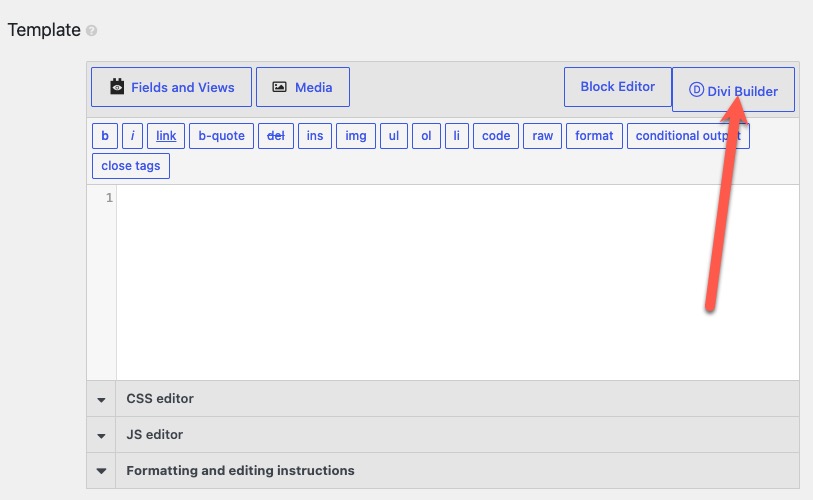Click inside the template code editor area
The image size is (813, 500).
[x=457, y=283]
